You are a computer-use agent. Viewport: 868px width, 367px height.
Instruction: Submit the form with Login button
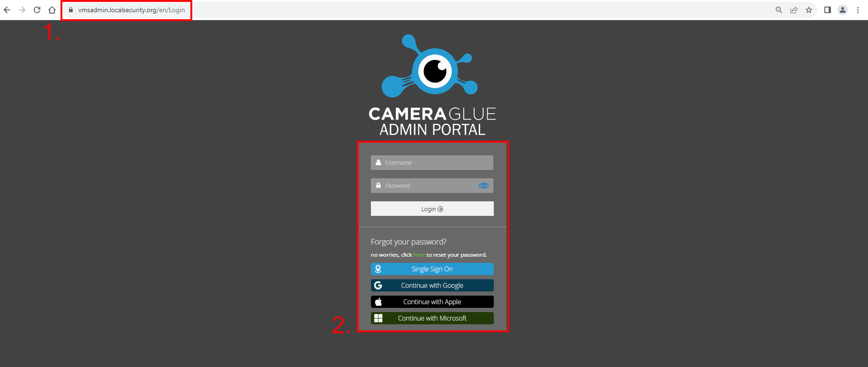[x=432, y=209]
